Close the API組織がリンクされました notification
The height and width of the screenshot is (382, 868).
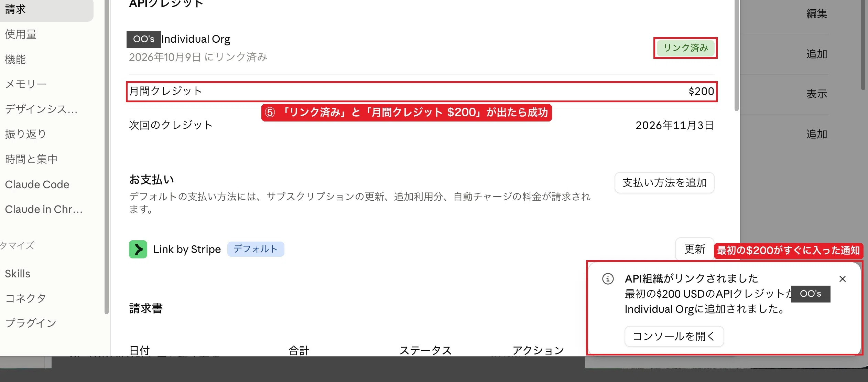842,279
